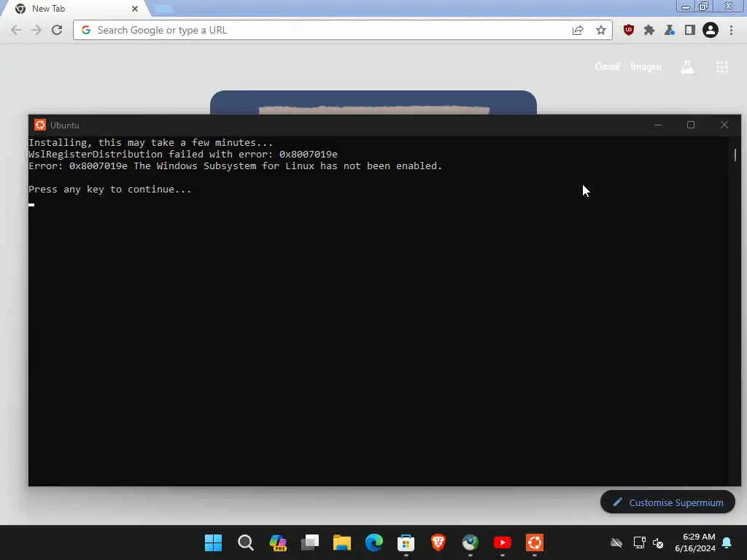
Task: Open the Google apps grid icon
Action: (x=721, y=67)
